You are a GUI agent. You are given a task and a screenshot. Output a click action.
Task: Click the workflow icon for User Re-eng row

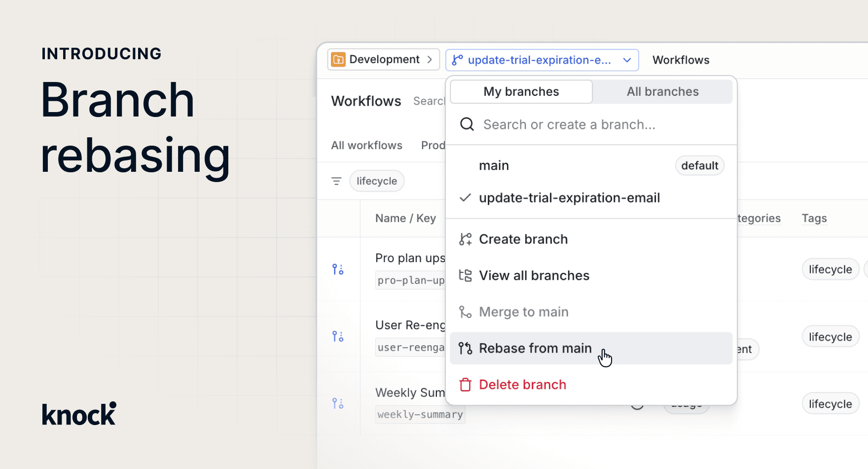tap(338, 337)
